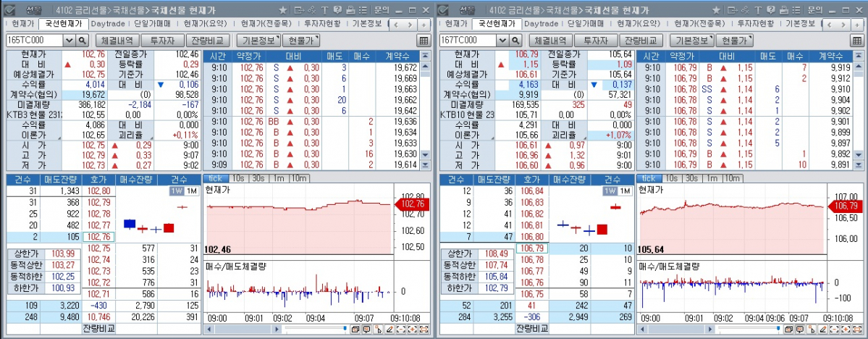Click the horizontal scrollbar under the 102,76 chart
This screenshot has width=868, height=339.
pyautogui.click(x=244, y=330)
